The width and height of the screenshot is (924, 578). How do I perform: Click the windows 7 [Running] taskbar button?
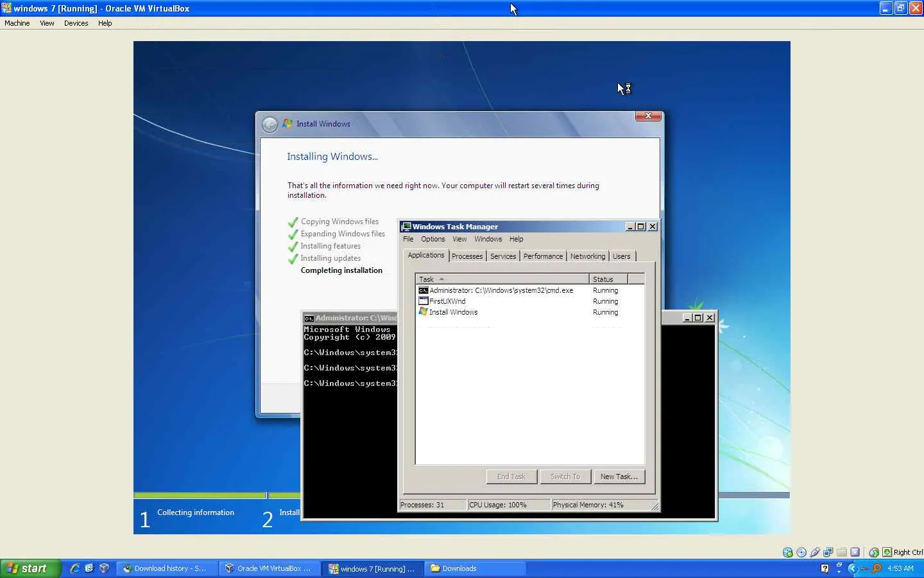(373, 568)
